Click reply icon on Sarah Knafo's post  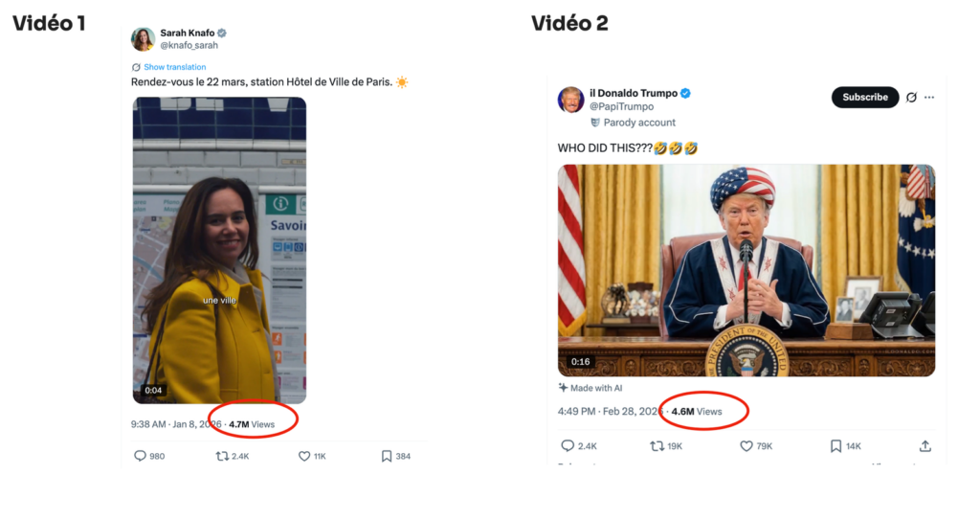(x=140, y=456)
